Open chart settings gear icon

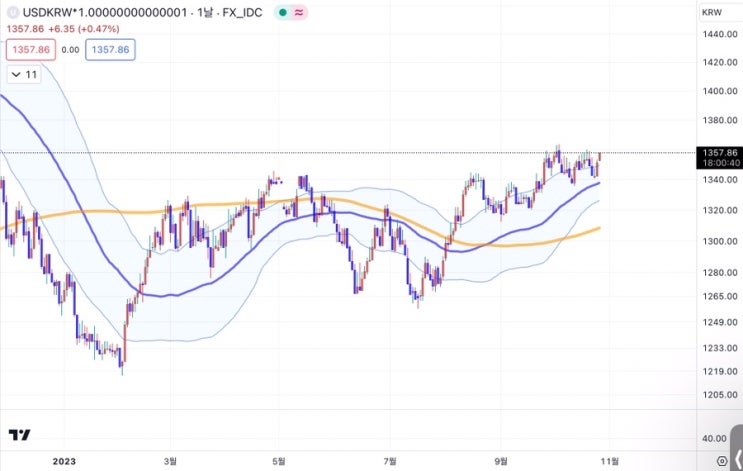[722, 461]
